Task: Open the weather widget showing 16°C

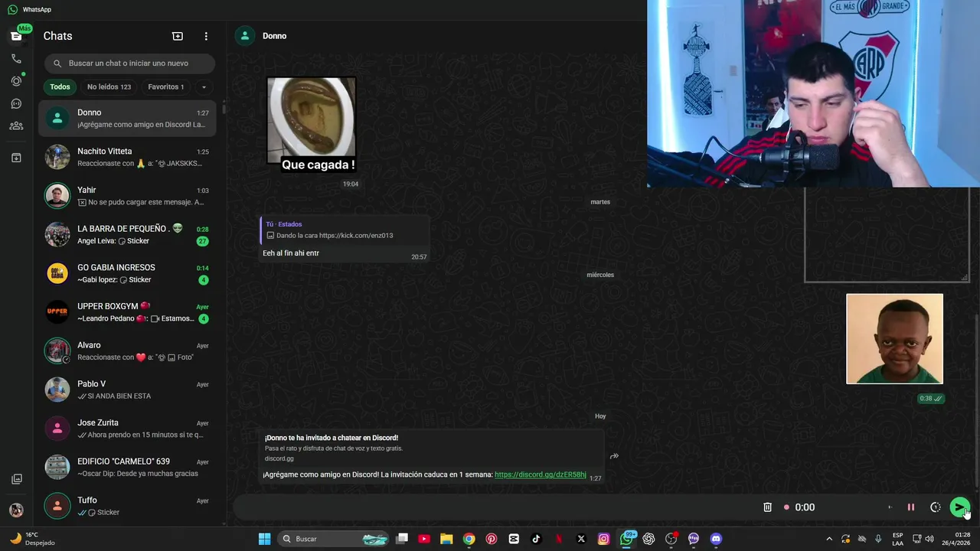Action: click(31, 539)
